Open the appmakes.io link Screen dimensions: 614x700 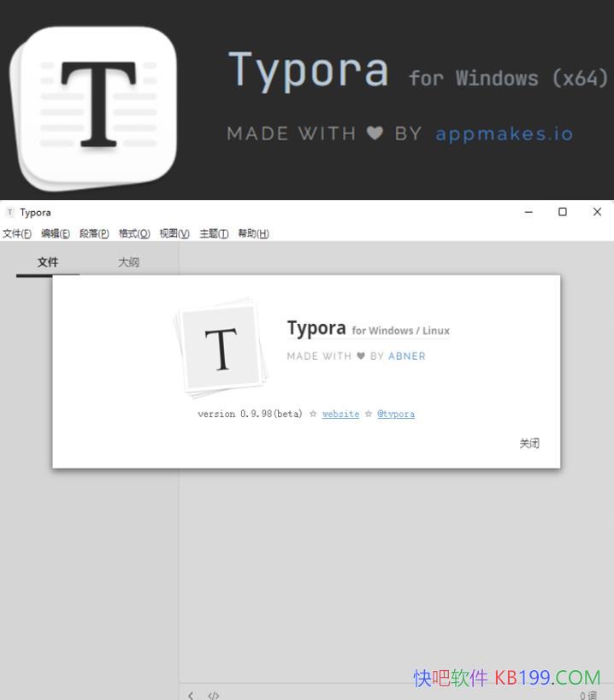click(504, 134)
